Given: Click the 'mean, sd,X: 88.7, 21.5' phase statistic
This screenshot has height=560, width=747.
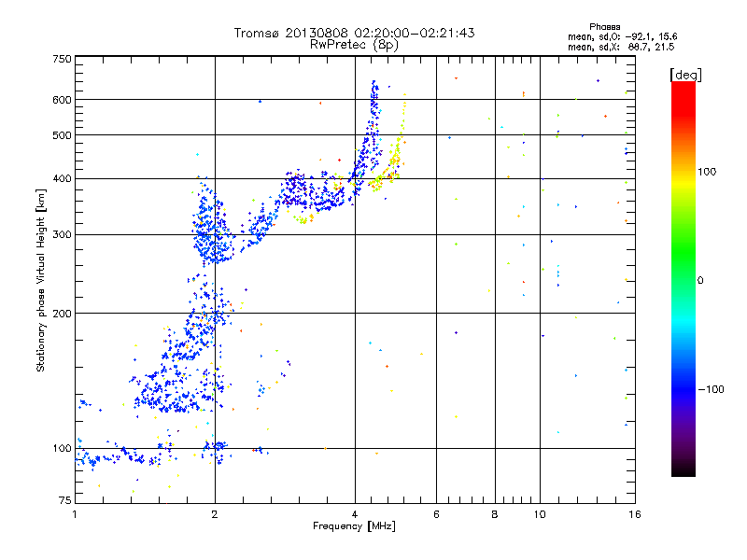Looking at the screenshot, I should [x=621, y=47].
